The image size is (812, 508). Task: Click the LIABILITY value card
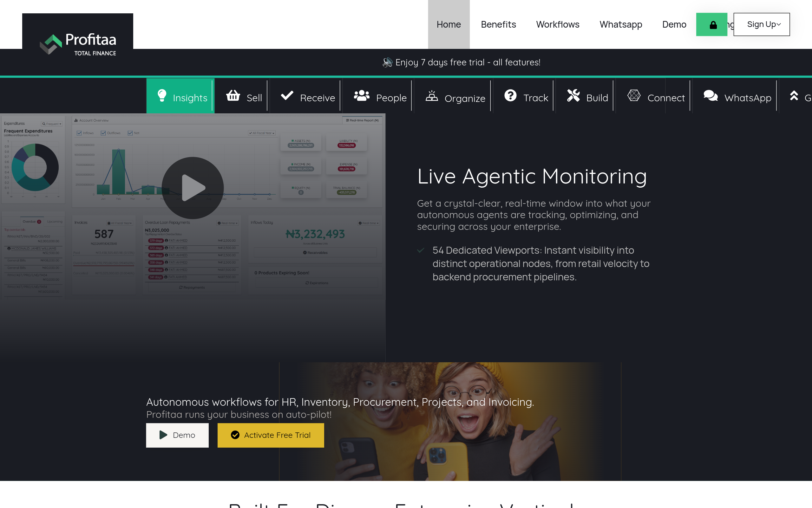coord(346,143)
